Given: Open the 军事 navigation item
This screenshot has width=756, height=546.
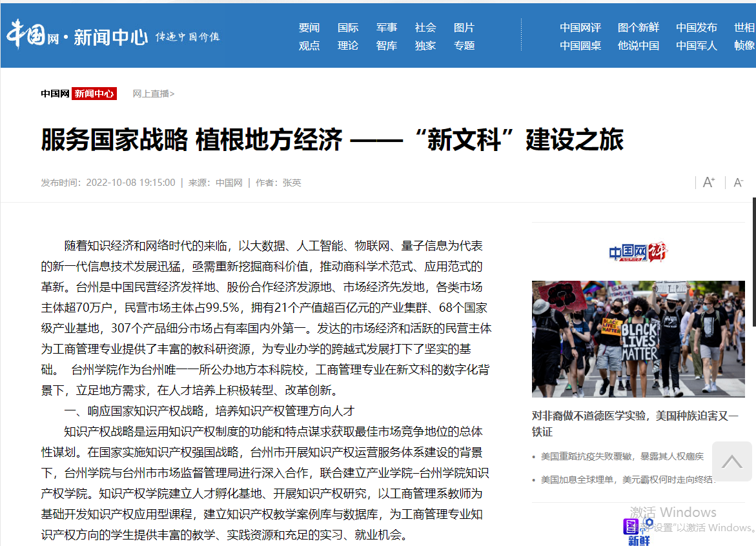Looking at the screenshot, I should click(x=387, y=28).
